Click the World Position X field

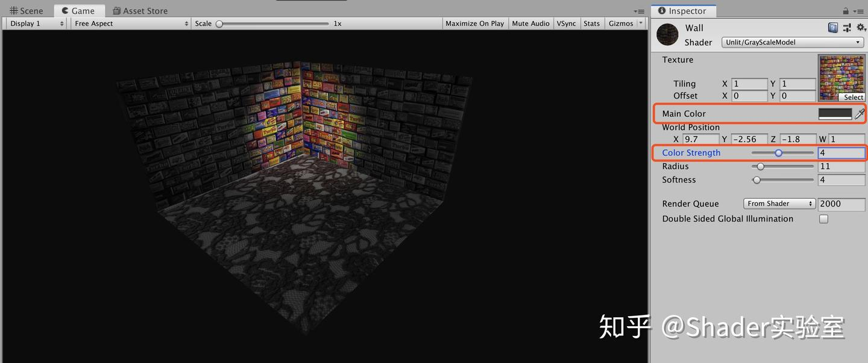701,139
